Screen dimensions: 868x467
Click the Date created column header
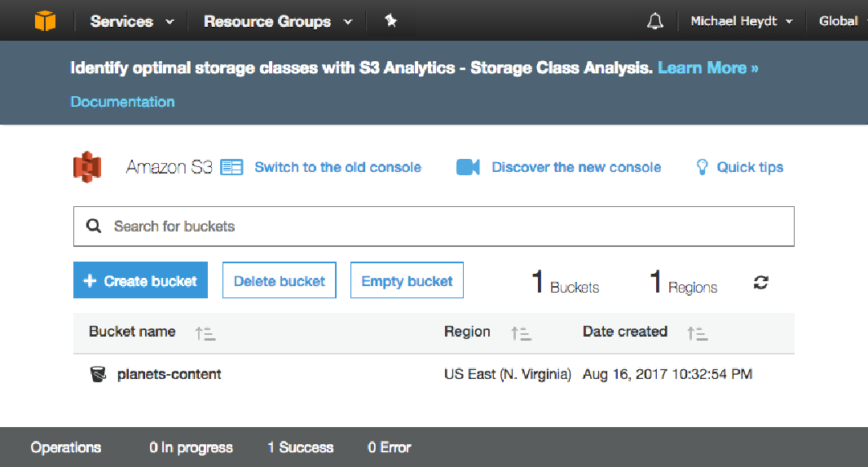tap(625, 332)
